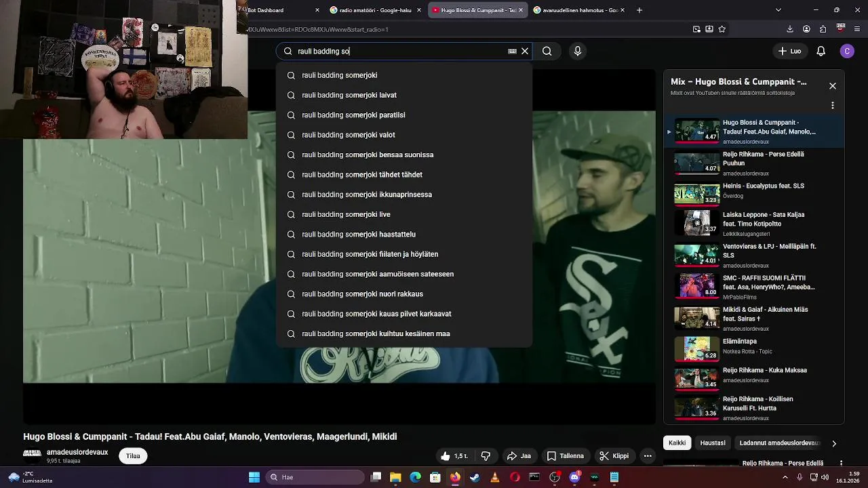Viewport: 868px width, 488px height.
Task: Share the video via Jaa button
Action: 519,456
